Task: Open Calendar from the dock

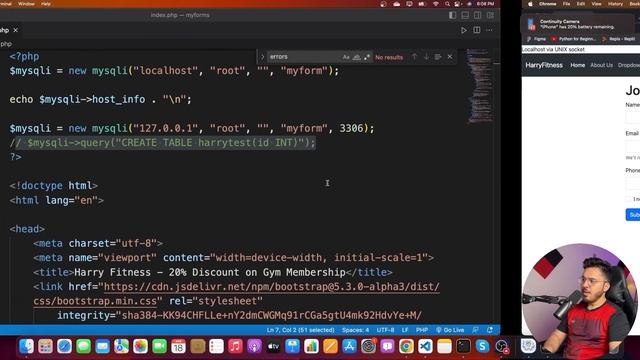Action: [x=178, y=347]
